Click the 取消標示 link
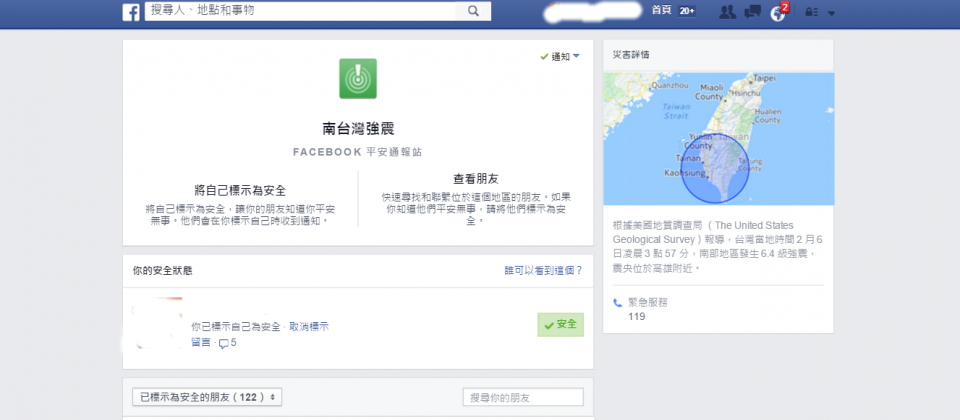This screenshot has width=960, height=420. pyautogui.click(x=309, y=327)
